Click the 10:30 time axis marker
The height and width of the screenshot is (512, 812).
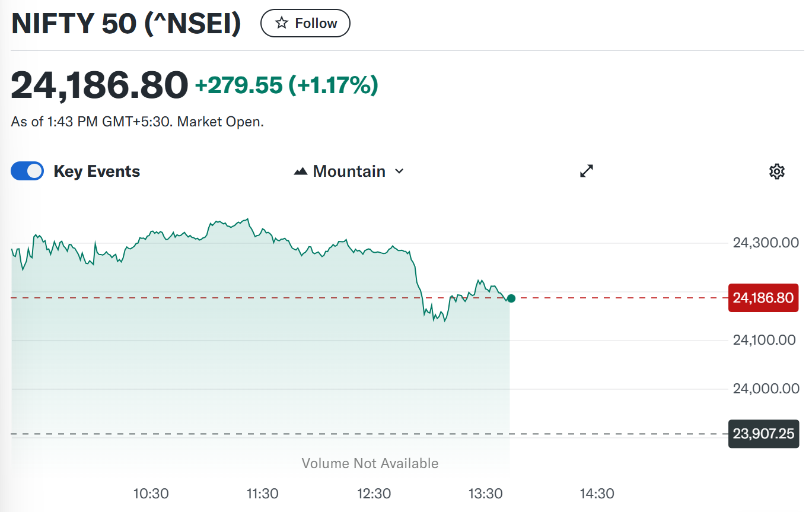click(151, 494)
